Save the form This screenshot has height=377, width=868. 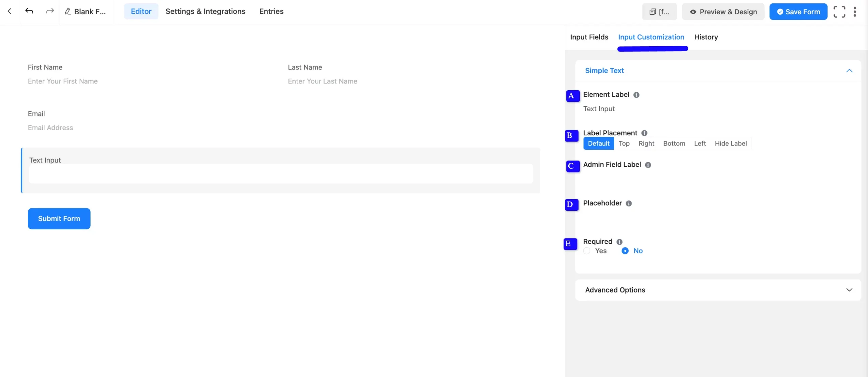tap(798, 12)
